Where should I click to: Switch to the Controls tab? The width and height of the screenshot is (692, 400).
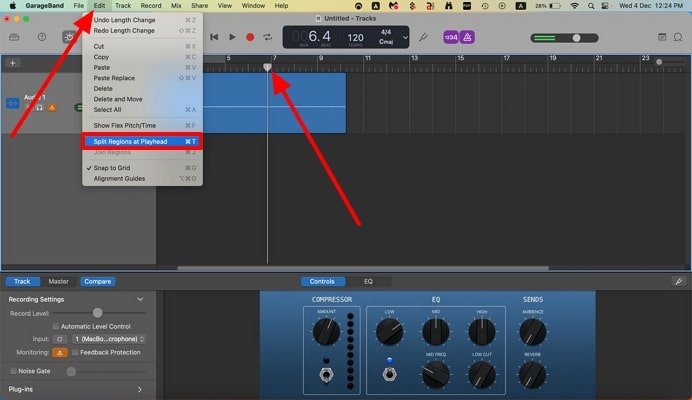coord(322,281)
